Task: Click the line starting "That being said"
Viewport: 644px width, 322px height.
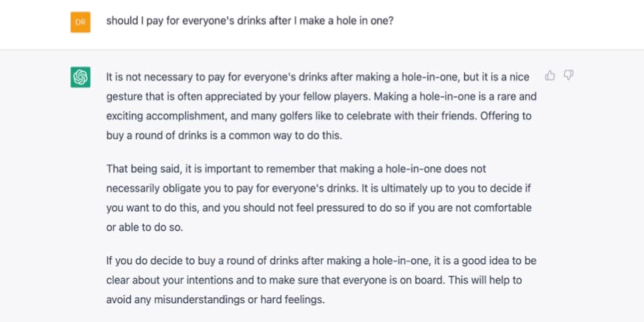Action: 296,169
